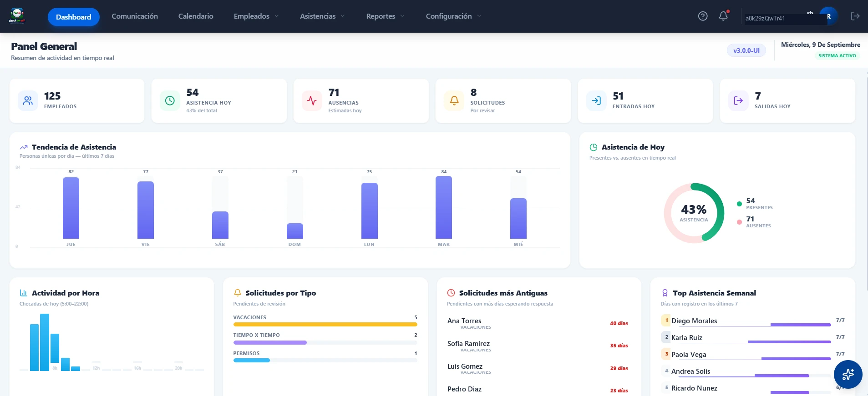Open the floating AI sparkle assistant button
The image size is (868, 396).
point(848,374)
